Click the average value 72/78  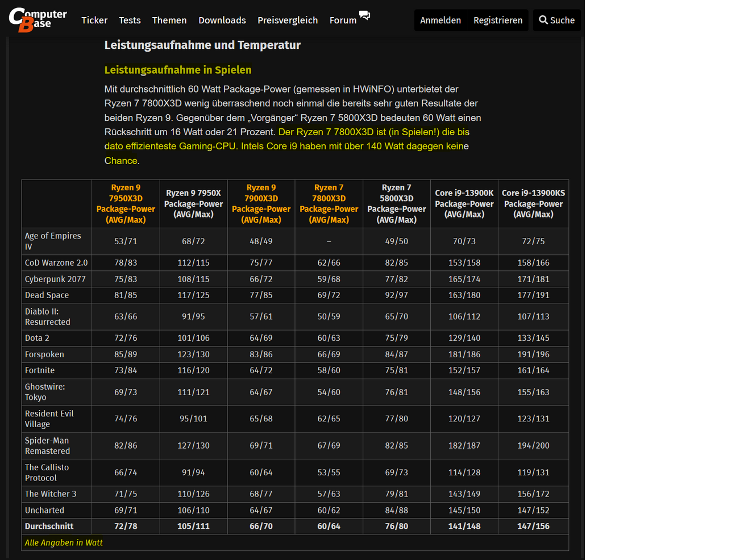point(126,526)
